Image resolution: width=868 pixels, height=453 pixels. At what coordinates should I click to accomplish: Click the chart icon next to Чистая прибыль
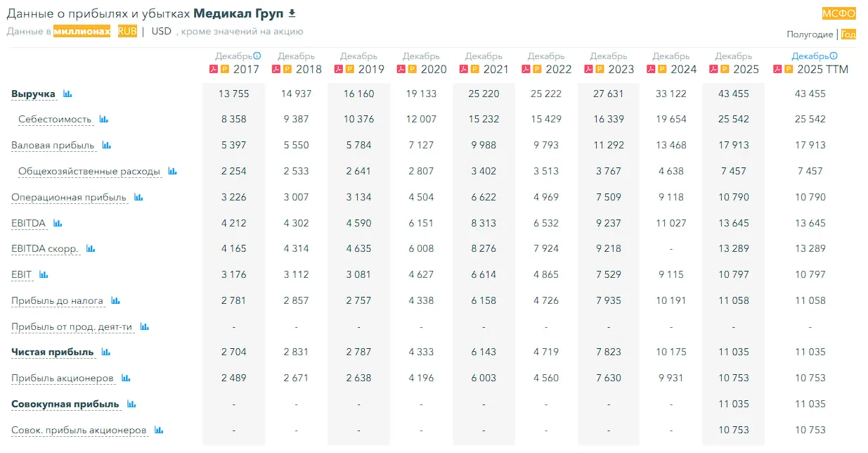pyautogui.click(x=106, y=352)
